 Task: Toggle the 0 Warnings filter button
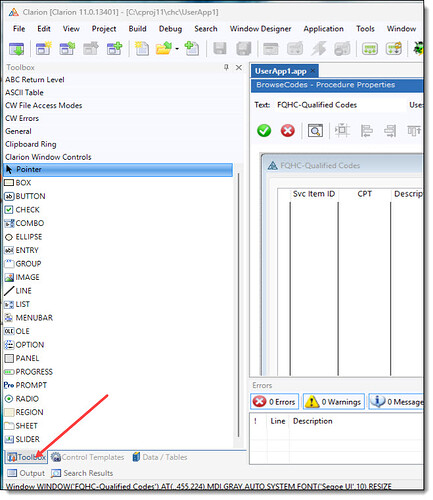click(x=333, y=402)
